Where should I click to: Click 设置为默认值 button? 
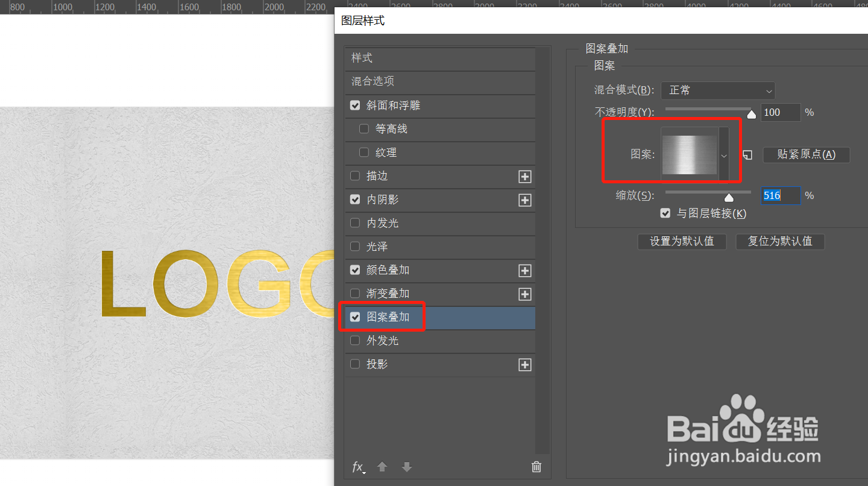(x=682, y=241)
